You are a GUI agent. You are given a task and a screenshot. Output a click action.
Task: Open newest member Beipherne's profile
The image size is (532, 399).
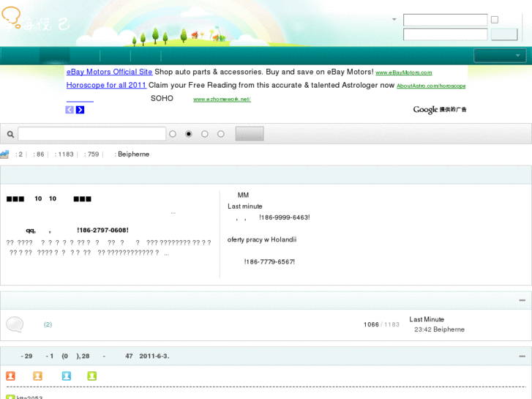(x=134, y=154)
